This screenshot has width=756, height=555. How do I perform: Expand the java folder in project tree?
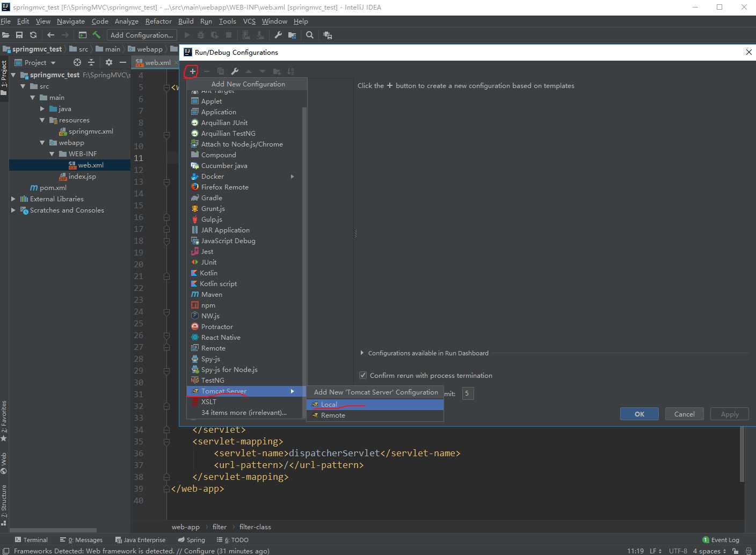[x=42, y=109]
